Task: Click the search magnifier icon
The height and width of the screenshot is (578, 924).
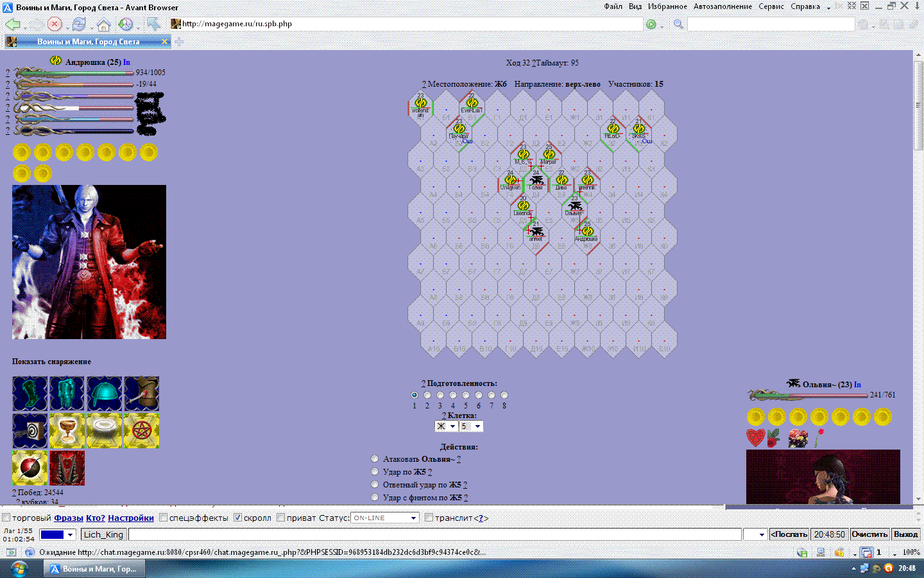Action: 678,24
